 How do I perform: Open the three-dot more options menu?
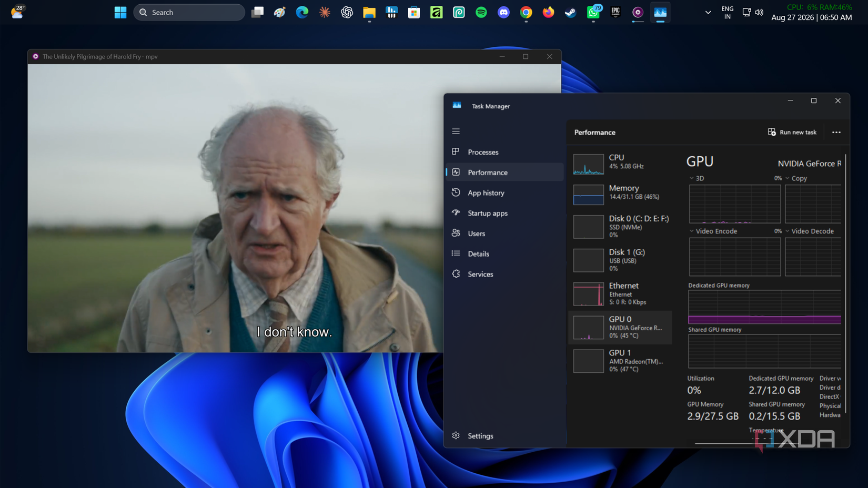[x=836, y=133]
